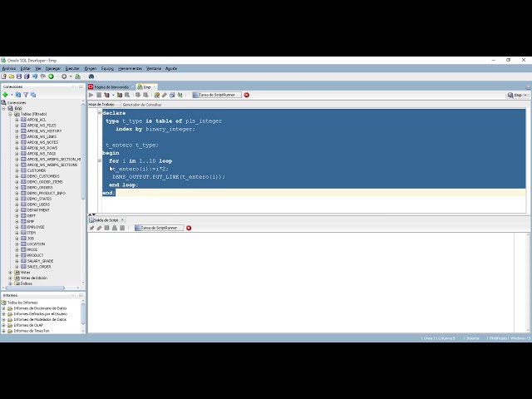Expand the DEPT table node
532x399 pixels.
pyautogui.click(x=17, y=216)
